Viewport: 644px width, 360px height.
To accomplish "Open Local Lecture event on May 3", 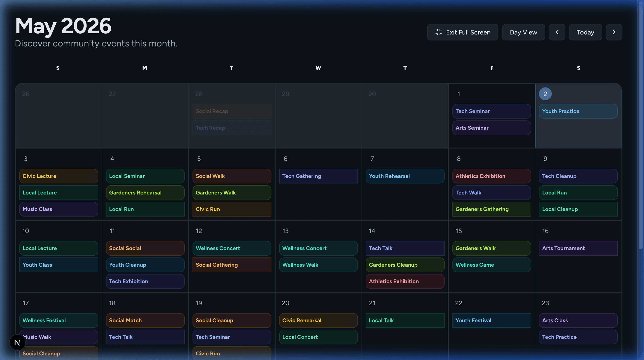I will click(x=58, y=193).
